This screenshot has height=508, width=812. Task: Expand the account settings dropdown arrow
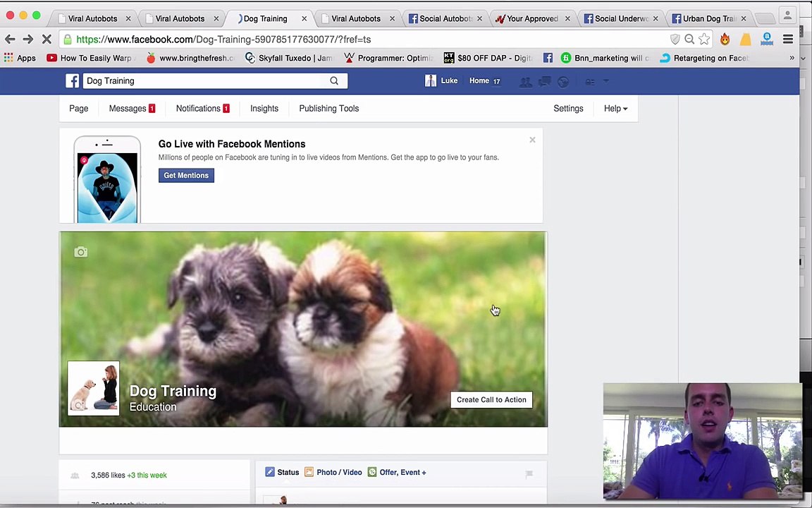pyautogui.click(x=606, y=82)
